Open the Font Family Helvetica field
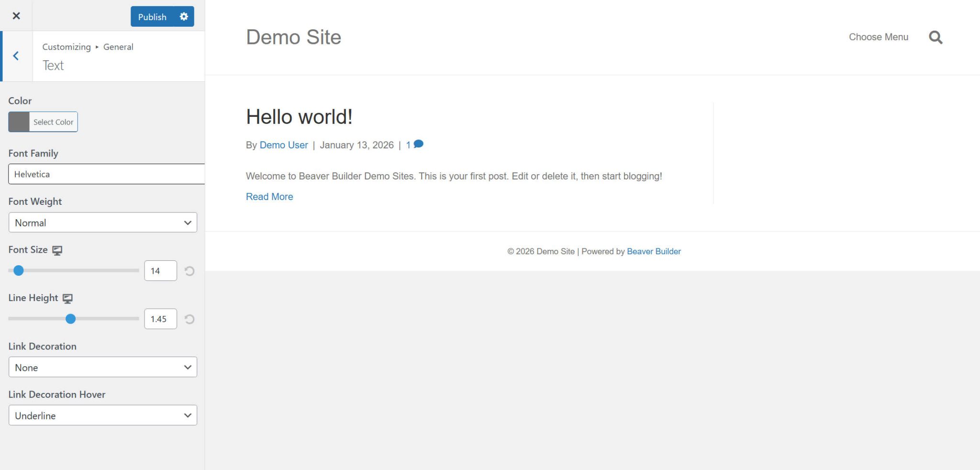The height and width of the screenshot is (470, 980). [106, 174]
